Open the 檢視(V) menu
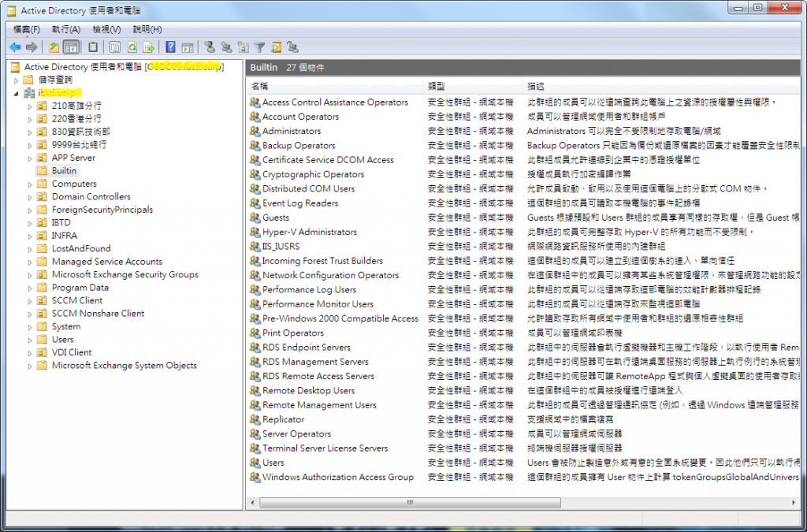 coord(106,29)
